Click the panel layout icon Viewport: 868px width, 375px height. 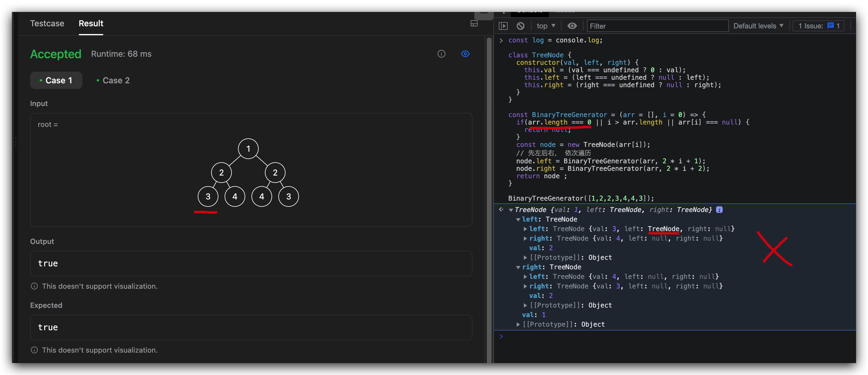(x=474, y=23)
